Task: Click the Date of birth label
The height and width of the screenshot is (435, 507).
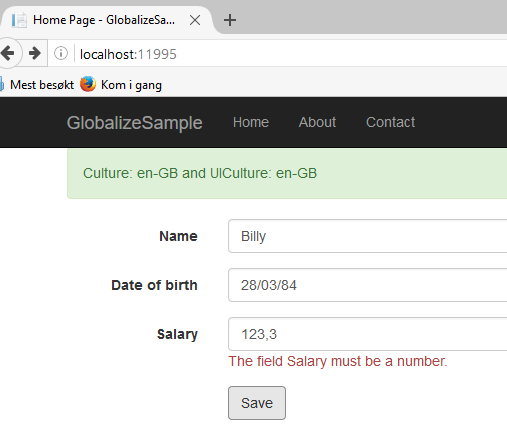Action: tap(154, 285)
